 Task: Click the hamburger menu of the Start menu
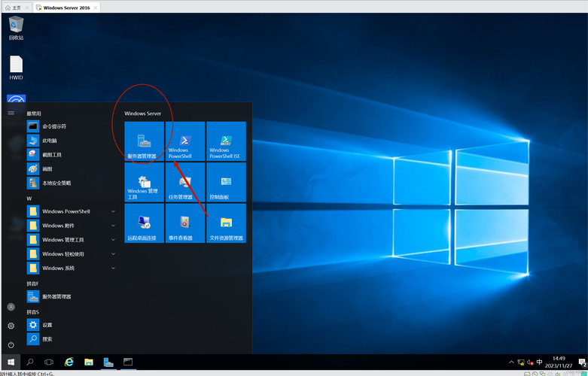coord(11,113)
